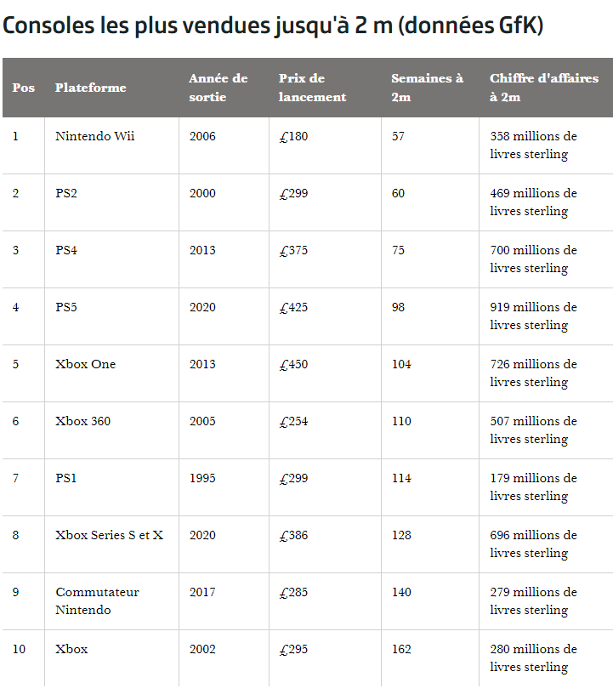This screenshot has height=700, width=613.
Task: Click the Xbox 360 release year 2005
Action: (202, 421)
